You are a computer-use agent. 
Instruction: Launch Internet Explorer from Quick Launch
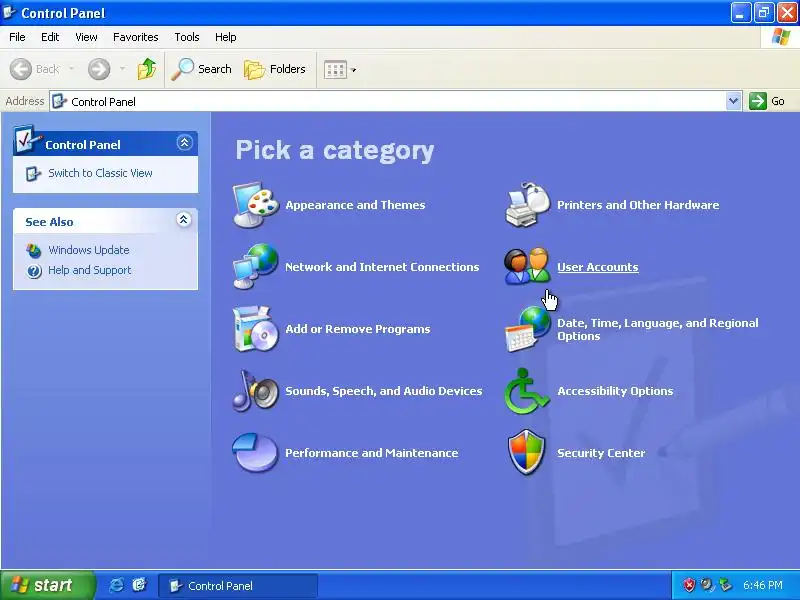pyautogui.click(x=116, y=585)
